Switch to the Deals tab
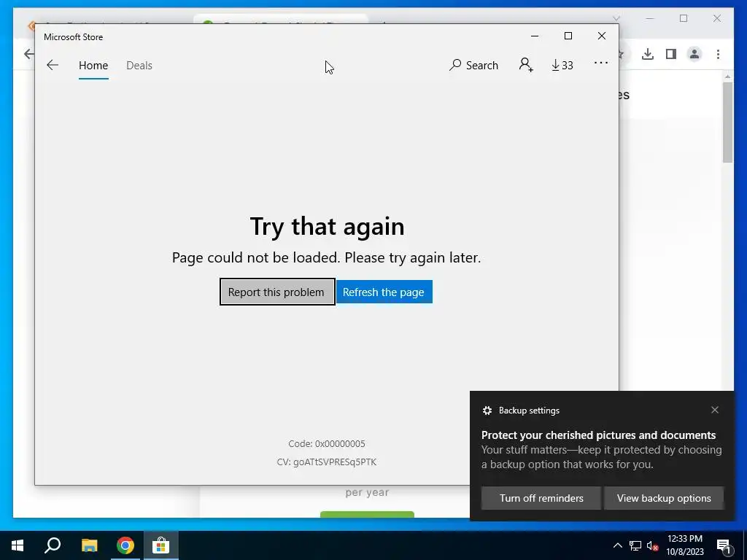 139,65
